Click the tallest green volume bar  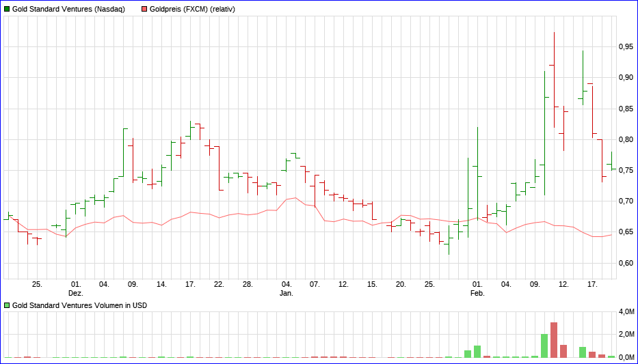[x=544, y=346]
